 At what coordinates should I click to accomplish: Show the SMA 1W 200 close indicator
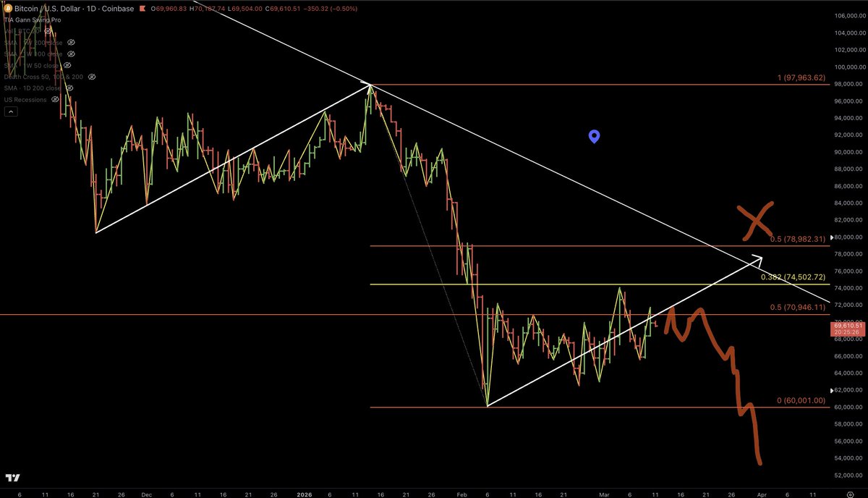click(x=71, y=43)
